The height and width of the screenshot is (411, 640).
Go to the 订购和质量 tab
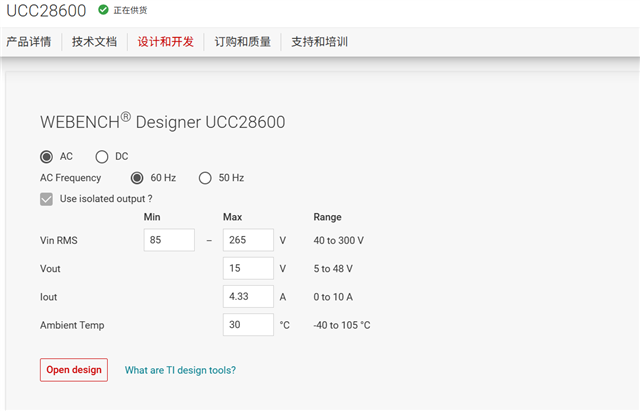[x=242, y=42]
